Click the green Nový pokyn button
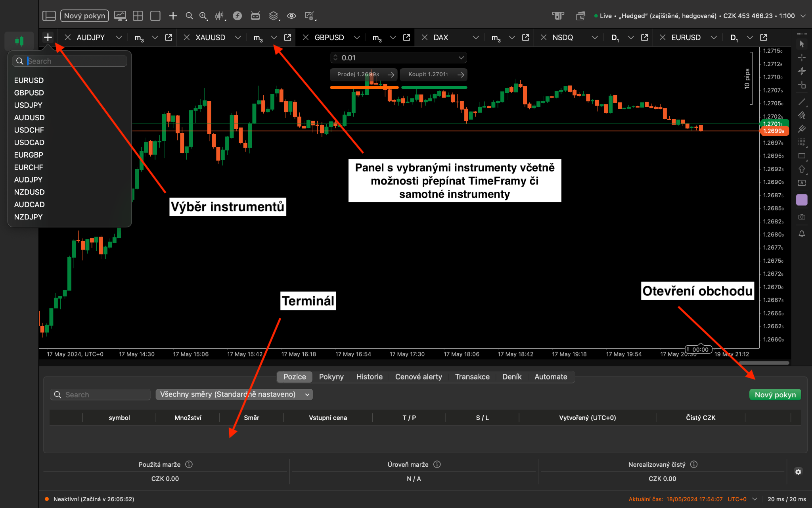This screenshot has width=812, height=508. pyautogui.click(x=775, y=394)
